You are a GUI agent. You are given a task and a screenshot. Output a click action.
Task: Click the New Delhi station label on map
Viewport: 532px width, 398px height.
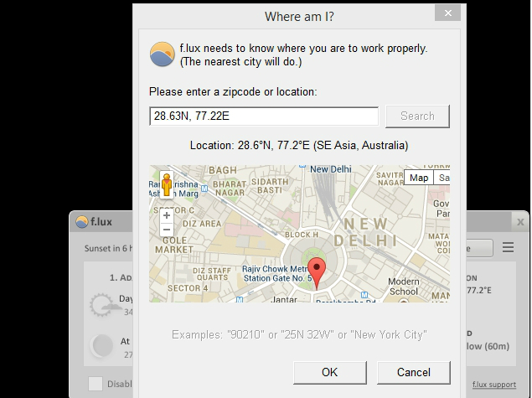click(330, 169)
